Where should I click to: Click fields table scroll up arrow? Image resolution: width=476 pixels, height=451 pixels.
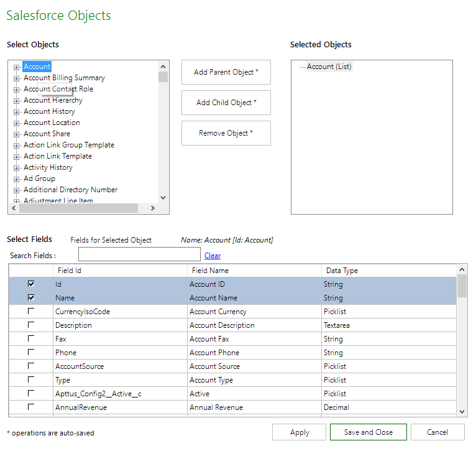[x=462, y=269]
